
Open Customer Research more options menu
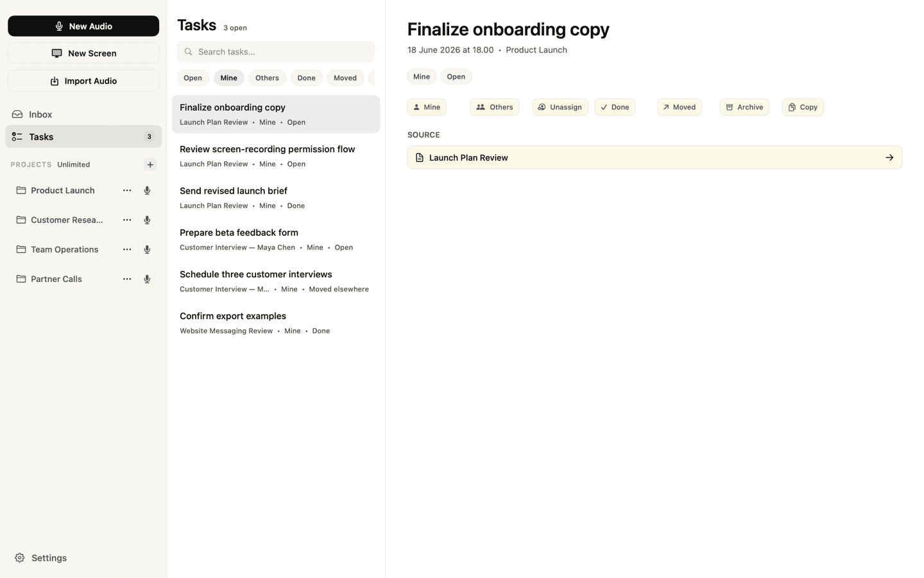coord(127,220)
